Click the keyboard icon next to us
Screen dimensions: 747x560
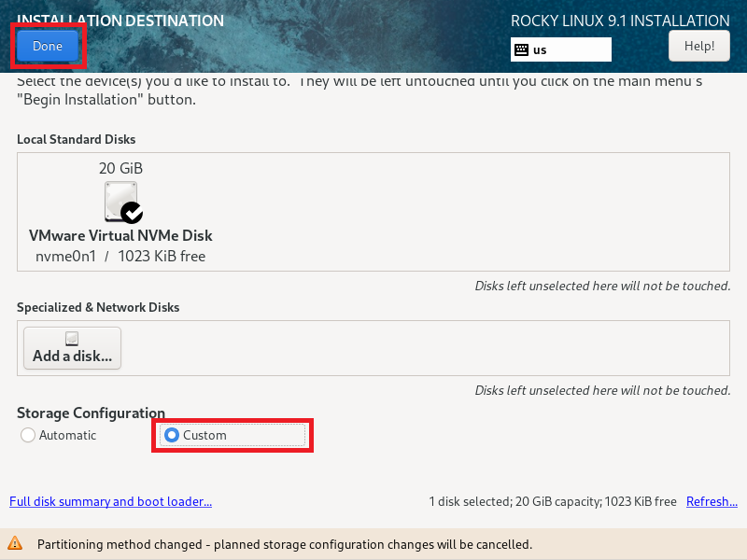point(522,50)
